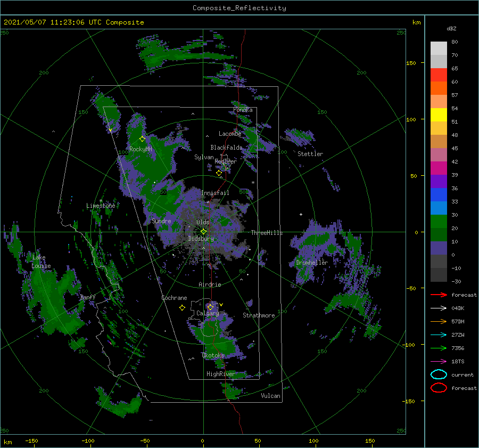
Task: Click the red forecast arrow in legend
Action: (439, 295)
